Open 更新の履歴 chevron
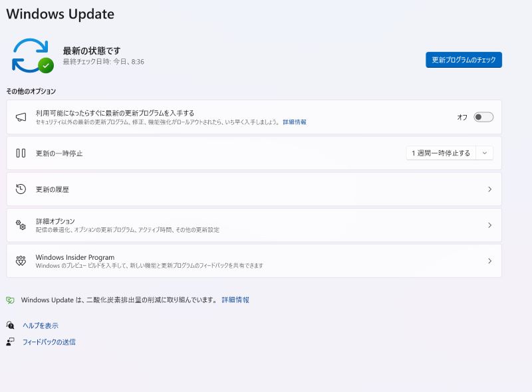Image resolution: width=532 pixels, height=392 pixels. [489, 189]
